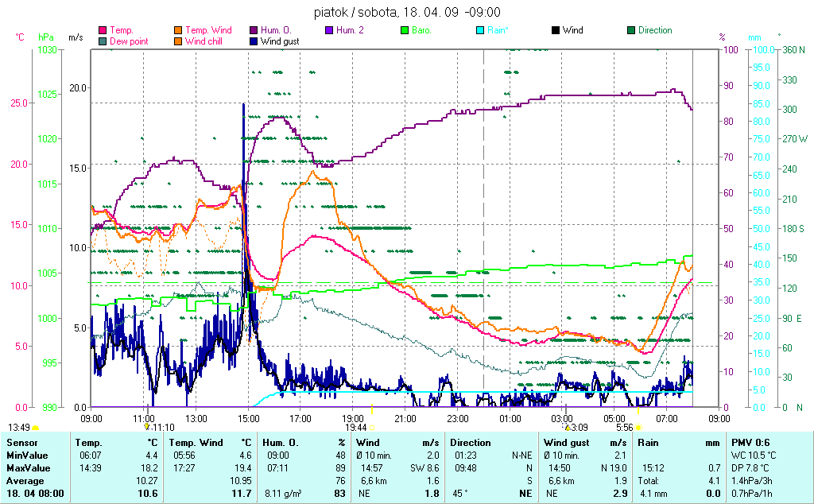Viewport: 814px width, 504px height.
Task: Click the 'Total:' rain label
Action: coord(649,481)
